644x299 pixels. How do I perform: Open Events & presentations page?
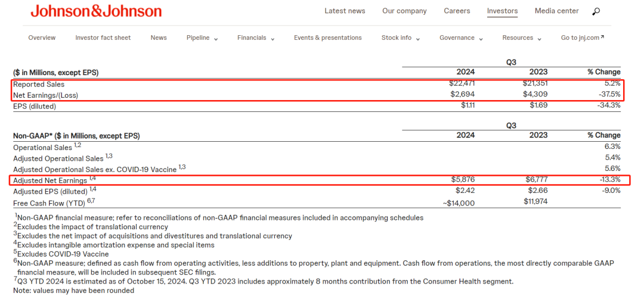click(x=327, y=38)
